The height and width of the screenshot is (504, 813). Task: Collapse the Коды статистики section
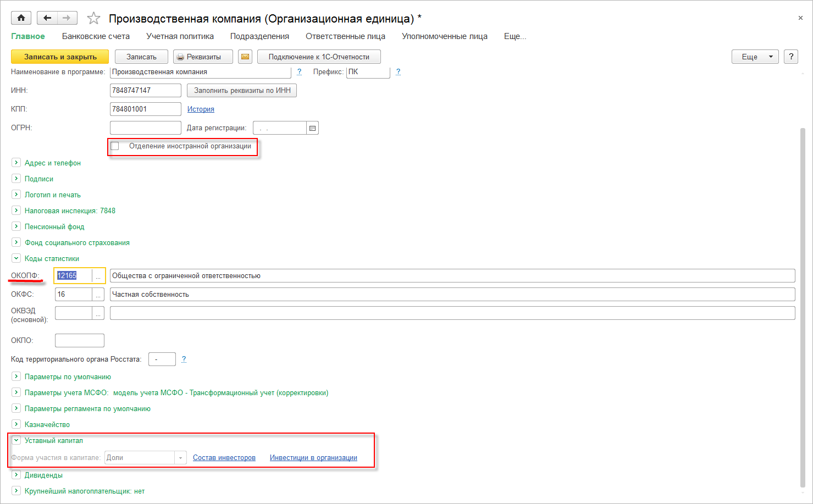tap(16, 258)
